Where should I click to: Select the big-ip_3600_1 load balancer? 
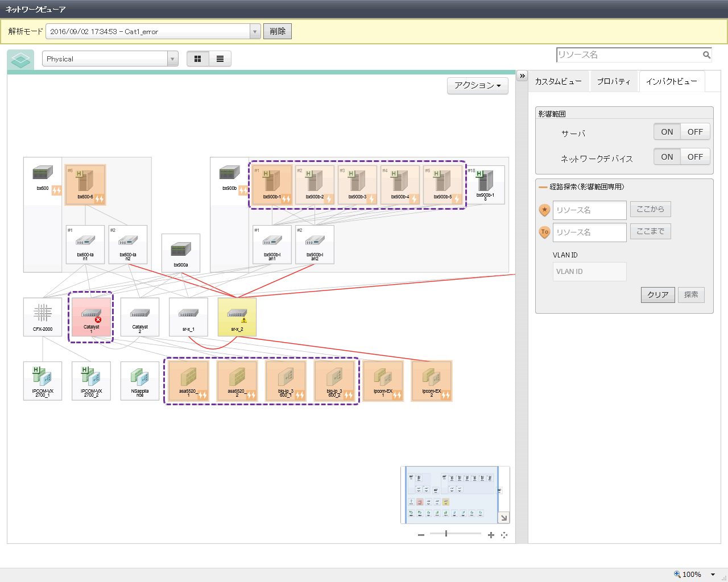pos(286,381)
